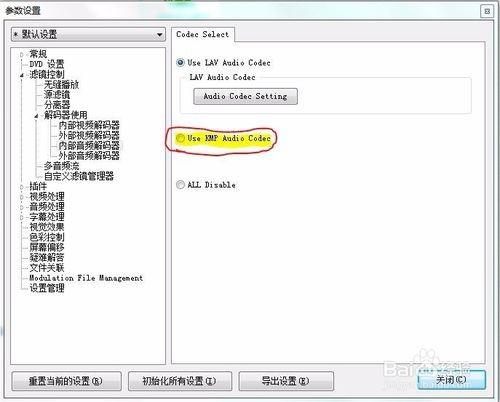
Task: Expand the 字幕处理 tree node
Action: tap(22, 217)
